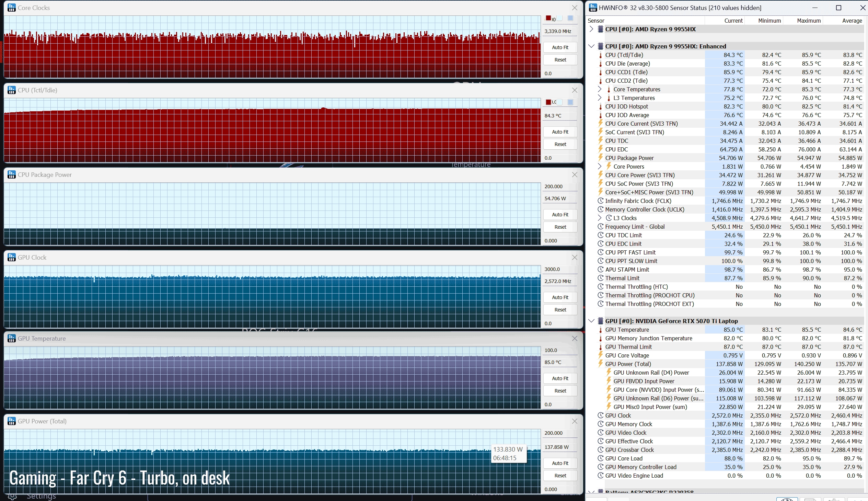
Task: Click the HWiNFO icon in Sensor Status title bar
Action: point(593,8)
